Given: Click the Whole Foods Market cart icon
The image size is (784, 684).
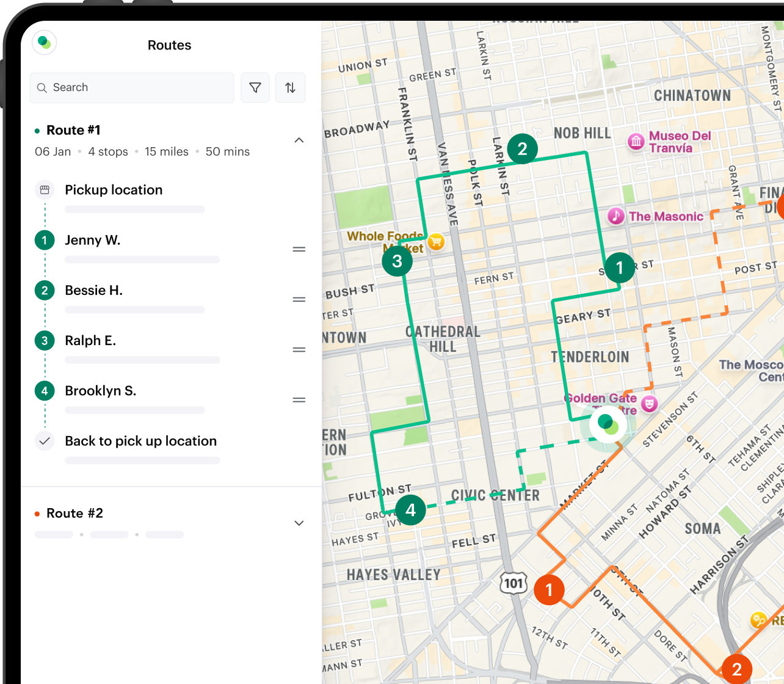Looking at the screenshot, I should [x=435, y=242].
